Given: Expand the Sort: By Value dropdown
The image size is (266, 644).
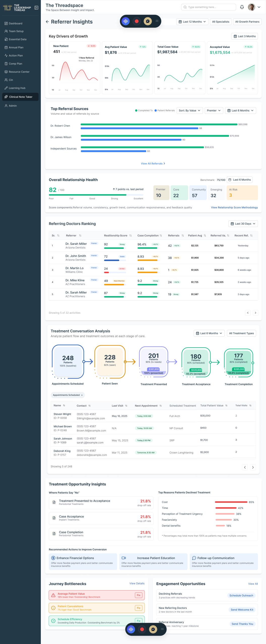Looking at the screenshot, I should (189, 110).
